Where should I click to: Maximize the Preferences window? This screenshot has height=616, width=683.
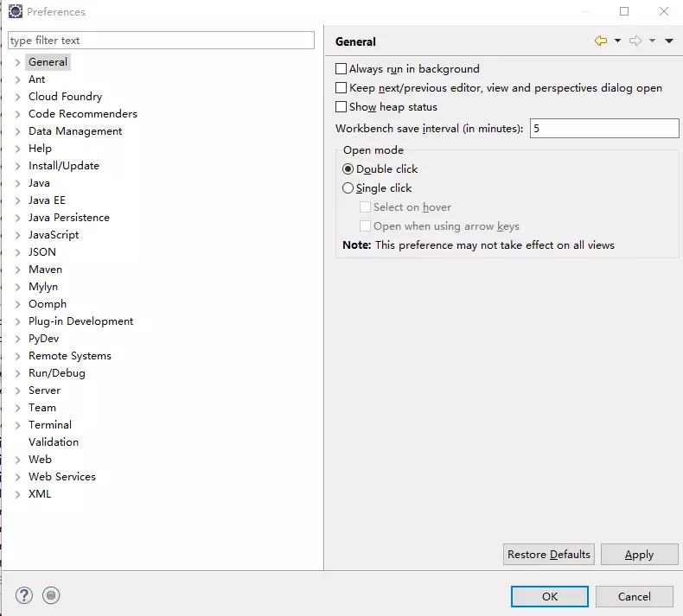[624, 11]
